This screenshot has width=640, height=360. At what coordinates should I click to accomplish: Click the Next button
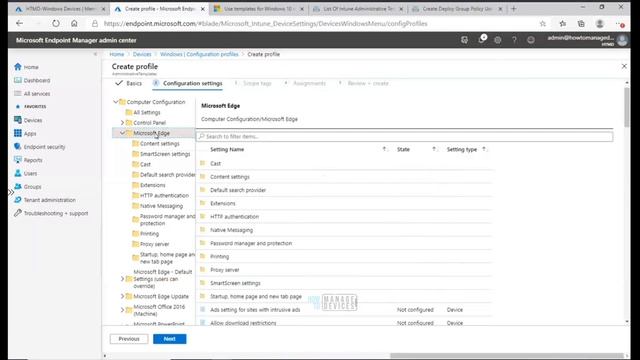pyautogui.click(x=170, y=339)
